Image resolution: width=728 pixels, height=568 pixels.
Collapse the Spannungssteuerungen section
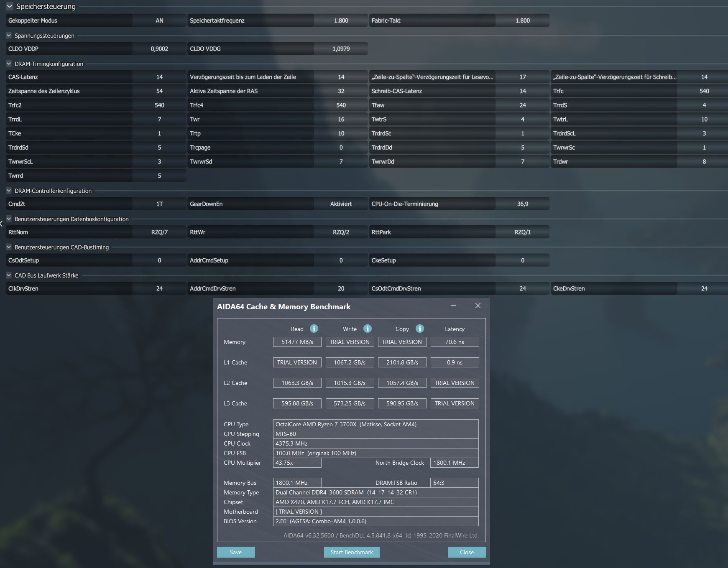coord(9,36)
